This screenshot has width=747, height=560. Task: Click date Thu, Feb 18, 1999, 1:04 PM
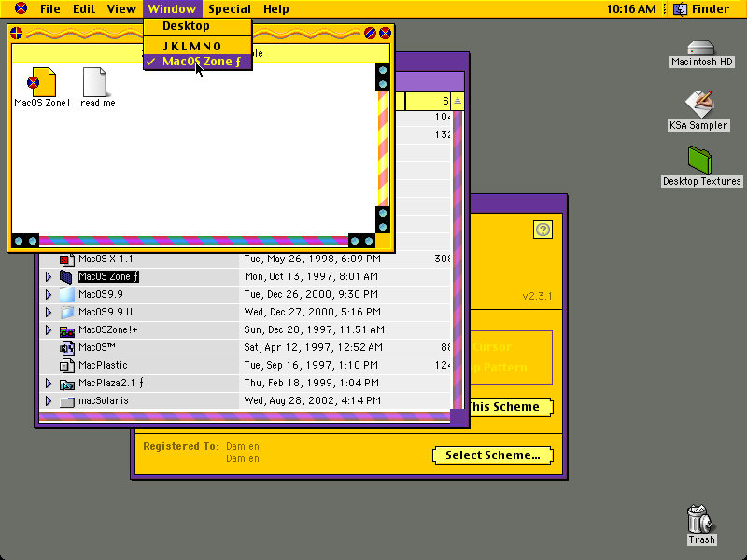(312, 384)
